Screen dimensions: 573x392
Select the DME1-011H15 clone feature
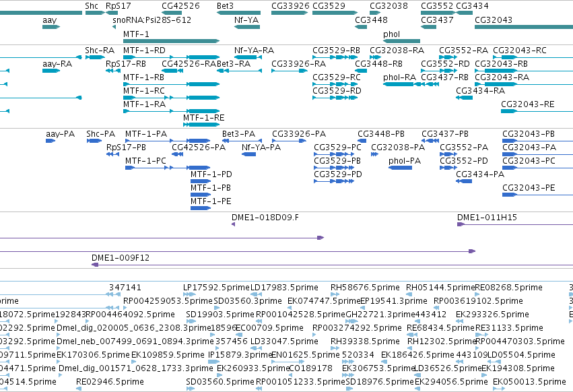[x=515, y=224]
